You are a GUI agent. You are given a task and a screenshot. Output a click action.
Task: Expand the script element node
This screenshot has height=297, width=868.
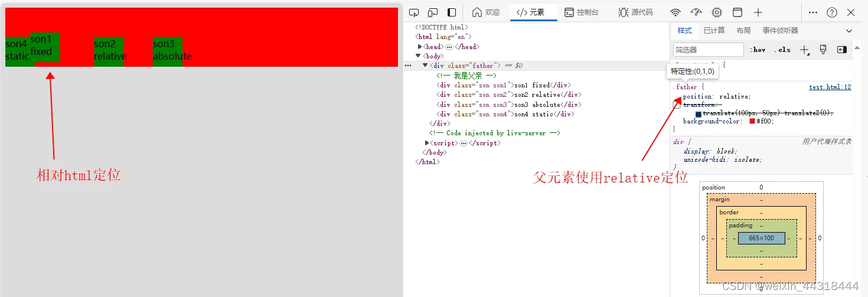427,143
